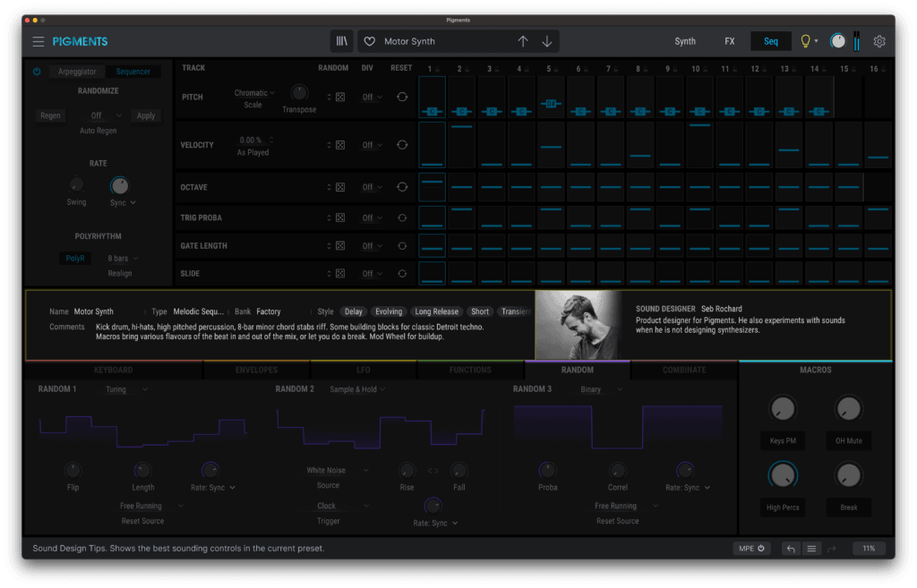Toggle step 16 enable checkbox
This screenshot has height=588, width=917.
(883, 70)
